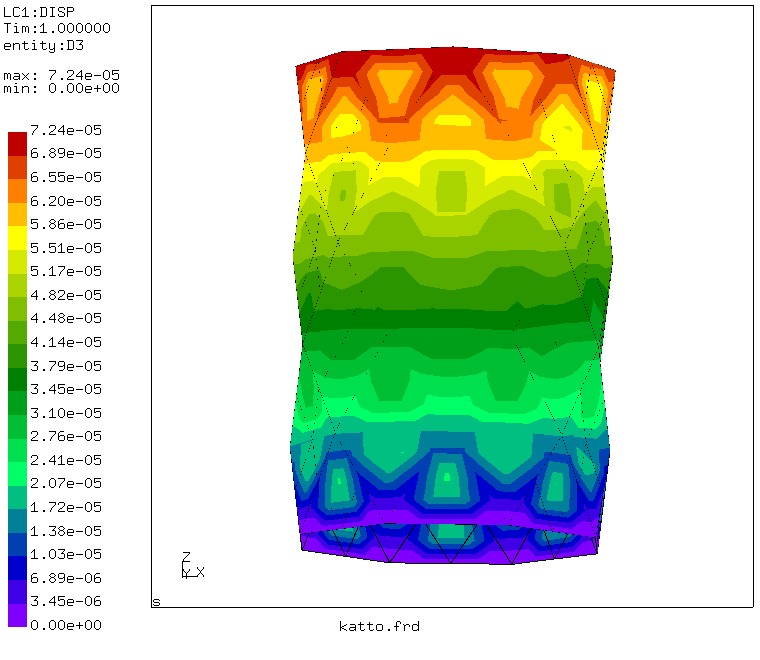The image size is (760, 660).
Task: Click the 4.14e-05 legend value label
Action: 66,342
